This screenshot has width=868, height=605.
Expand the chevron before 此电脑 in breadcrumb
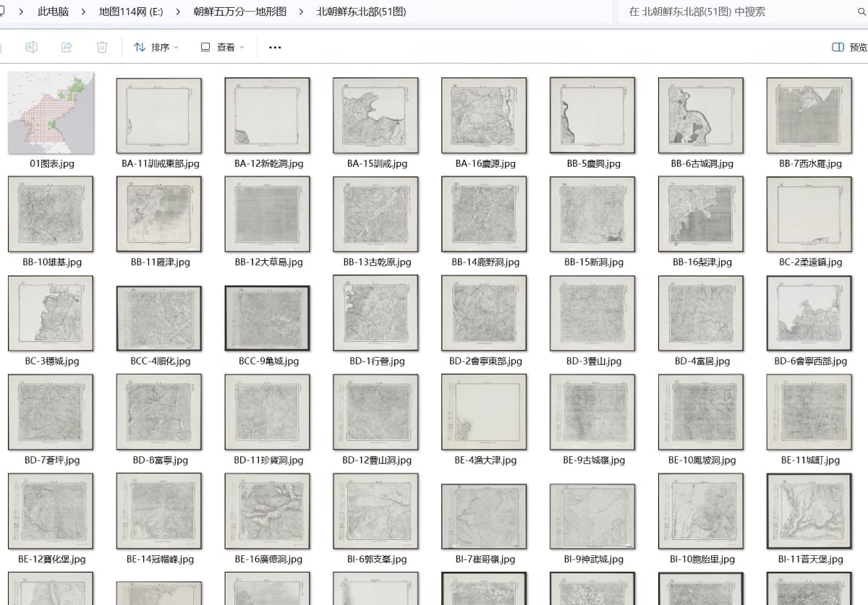pos(20,12)
